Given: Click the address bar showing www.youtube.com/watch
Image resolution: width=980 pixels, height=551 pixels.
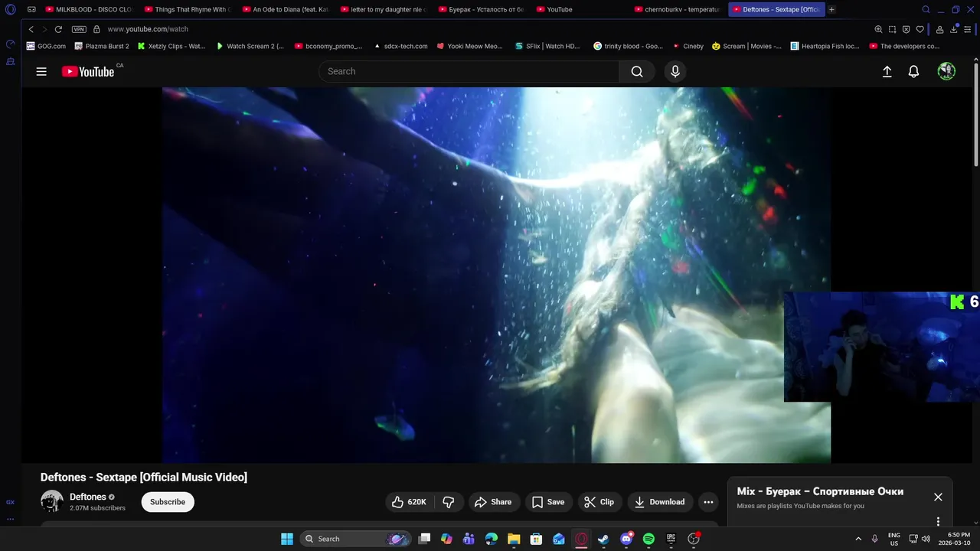Looking at the screenshot, I should click(148, 29).
